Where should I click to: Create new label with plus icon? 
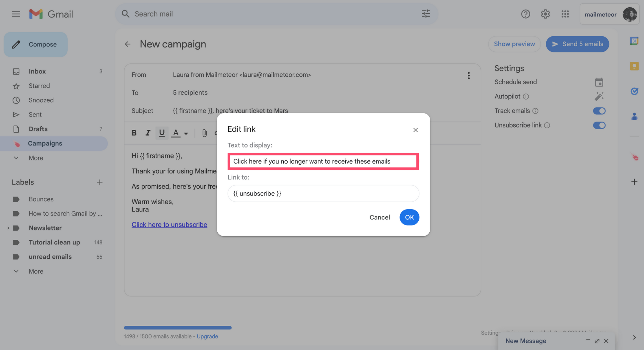[100, 182]
